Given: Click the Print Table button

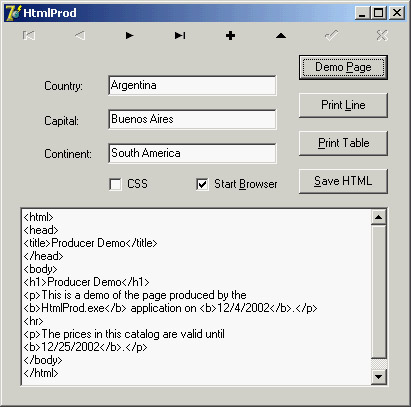Looking at the screenshot, I should (x=343, y=143).
